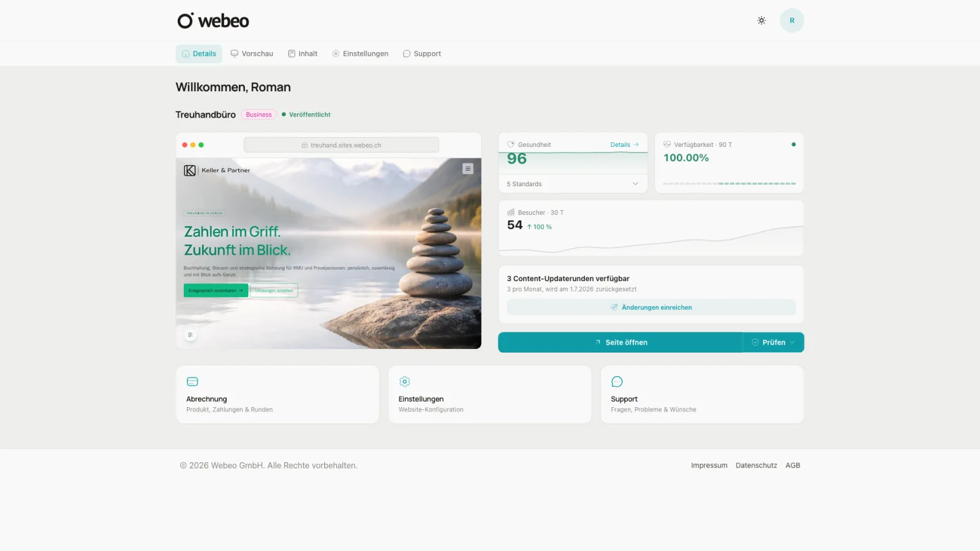Expand the 5 Standards dropdown
The image size is (980, 551).
coord(573,184)
